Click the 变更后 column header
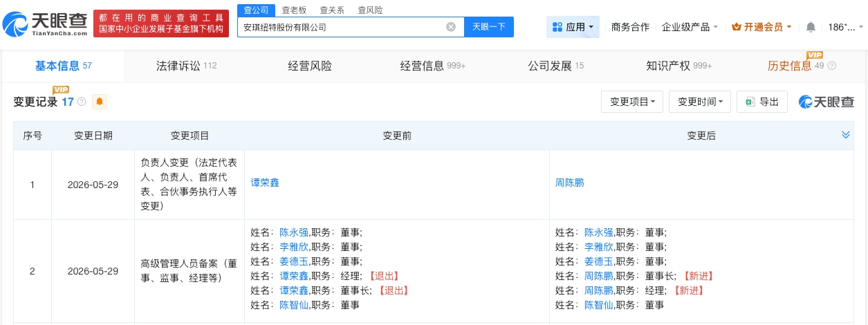The height and width of the screenshot is (325, 868). coord(701,136)
